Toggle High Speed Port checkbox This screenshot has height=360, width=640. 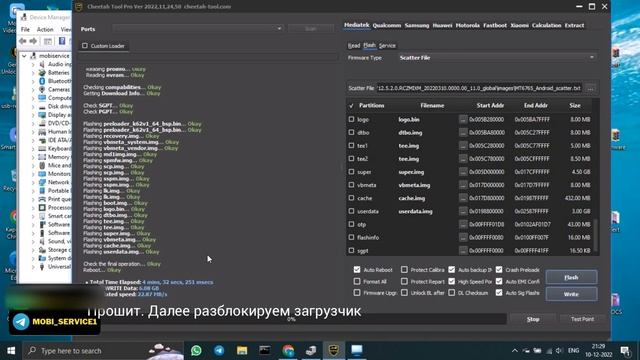451,281
